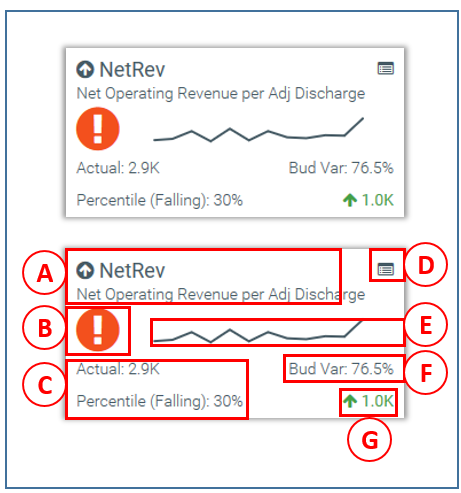The width and height of the screenshot is (461, 493).
Task: Click the table view icon in box D
Action: pos(386,269)
